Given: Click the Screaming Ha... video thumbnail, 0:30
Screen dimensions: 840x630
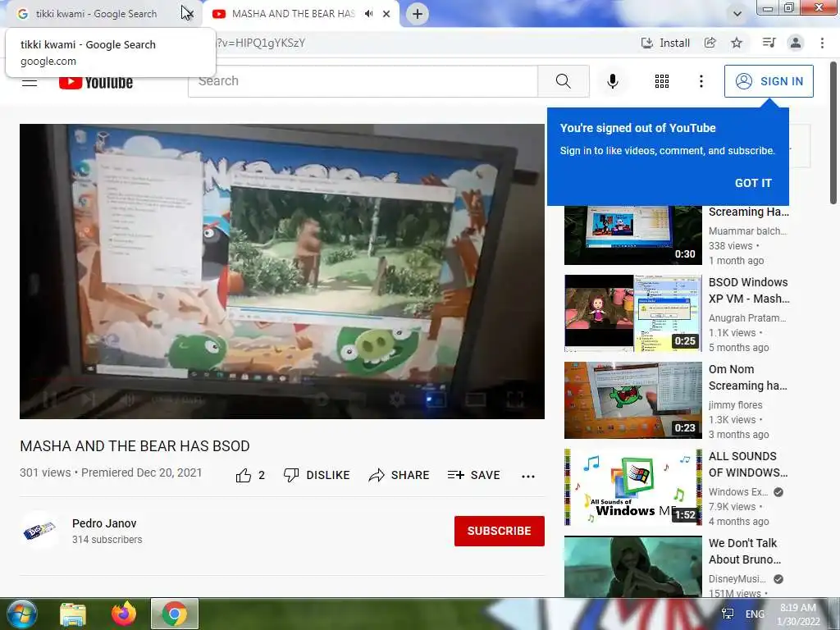Looking at the screenshot, I should coord(633,235).
